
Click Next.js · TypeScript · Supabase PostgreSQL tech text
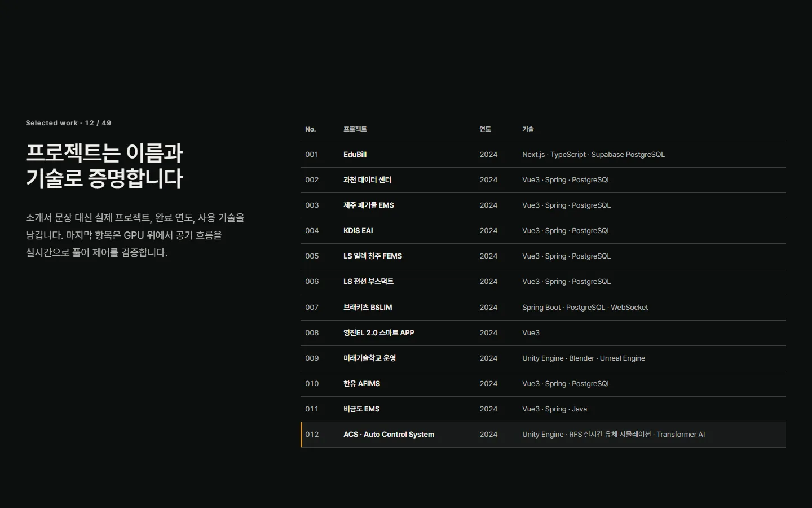593,155
